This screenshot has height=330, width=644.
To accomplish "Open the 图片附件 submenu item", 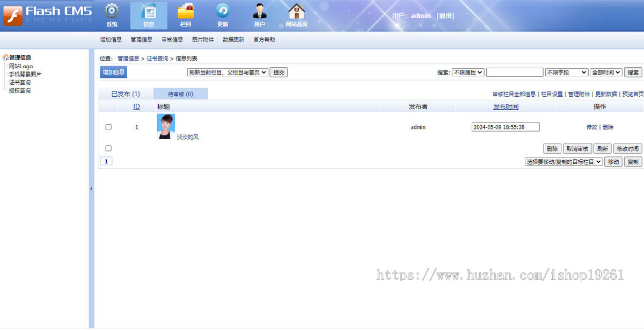I will coord(203,40).
